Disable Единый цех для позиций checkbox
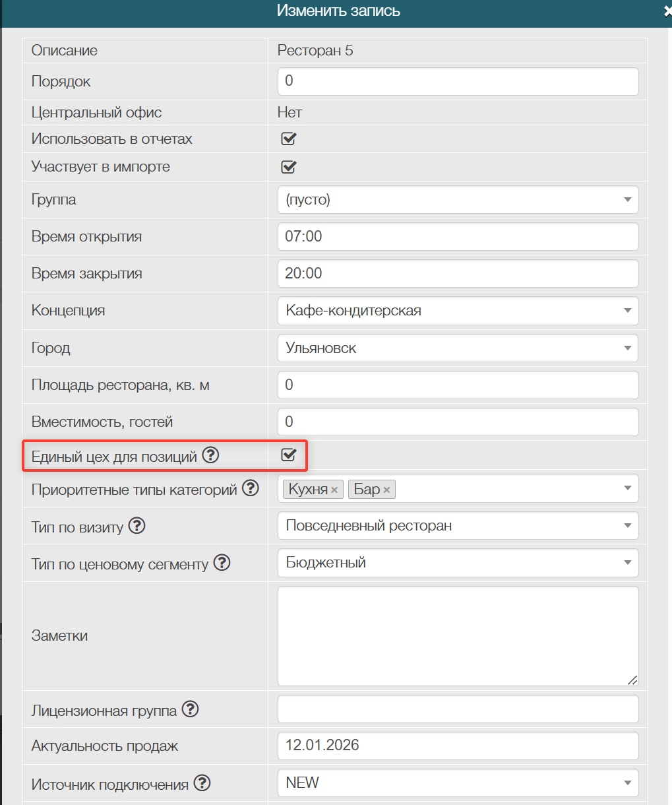 (288, 455)
